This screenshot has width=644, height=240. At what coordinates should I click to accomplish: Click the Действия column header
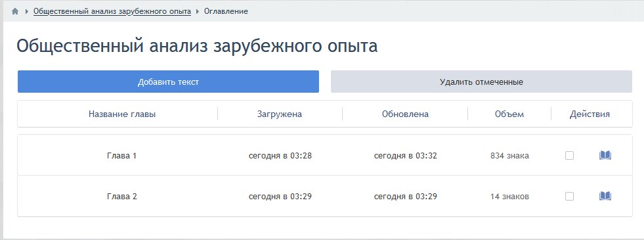pos(590,114)
